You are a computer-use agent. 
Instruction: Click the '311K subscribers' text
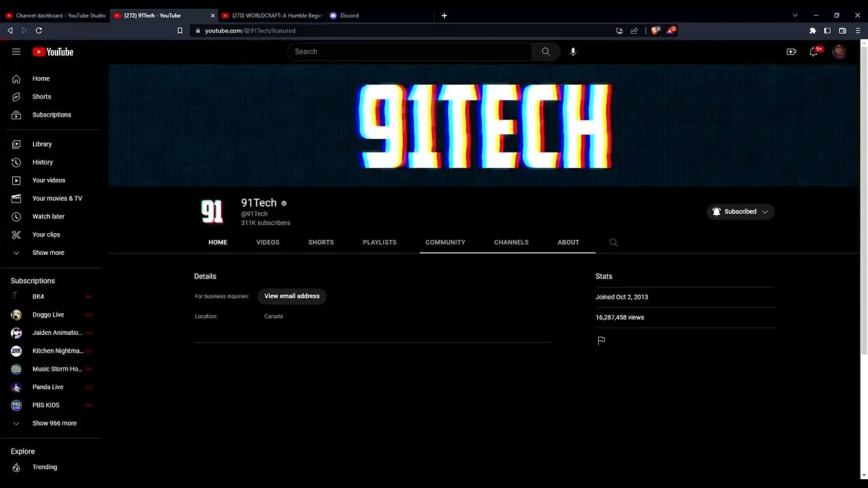266,223
